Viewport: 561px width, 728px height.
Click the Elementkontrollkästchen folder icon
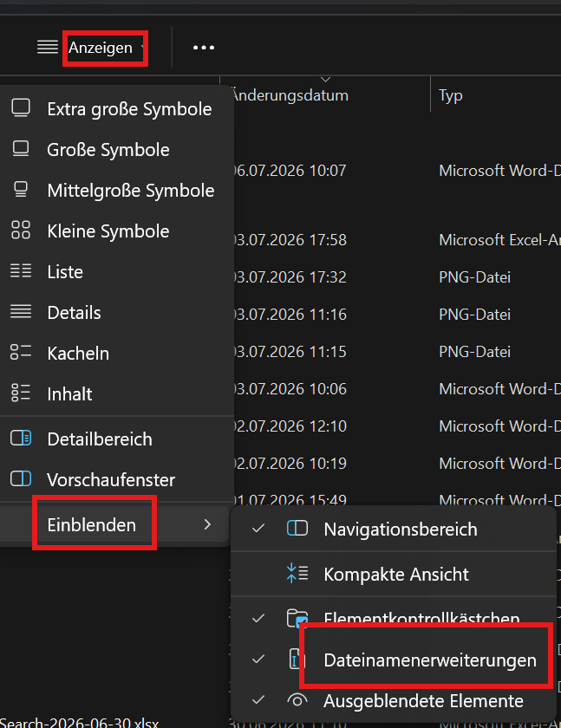point(297,618)
